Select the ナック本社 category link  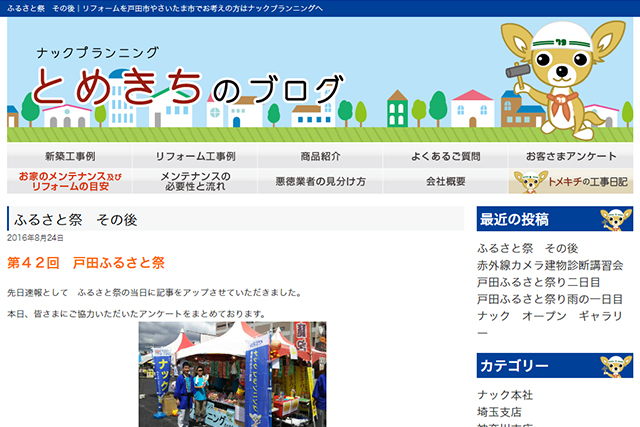(x=505, y=395)
